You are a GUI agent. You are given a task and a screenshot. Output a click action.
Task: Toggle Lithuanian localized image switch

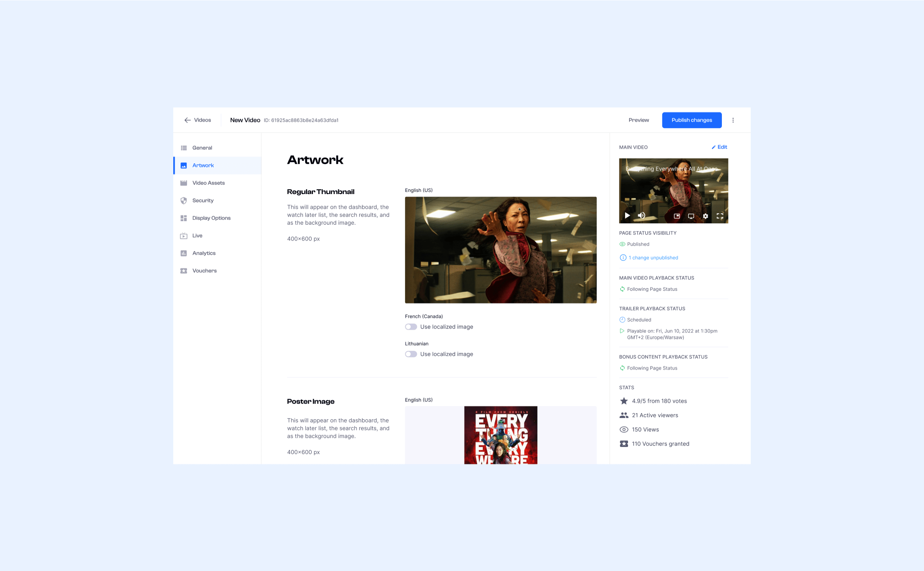pyautogui.click(x=411, y=354)
